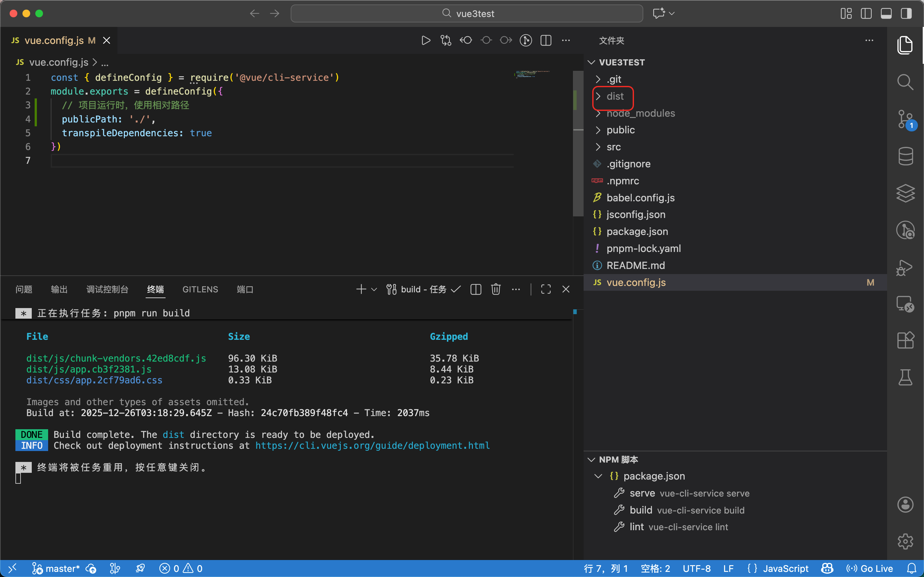Open Manage gear icon in activity bar
Viewport: 924px width, 577px height.
pyautogui.click(x=905, y=541)
